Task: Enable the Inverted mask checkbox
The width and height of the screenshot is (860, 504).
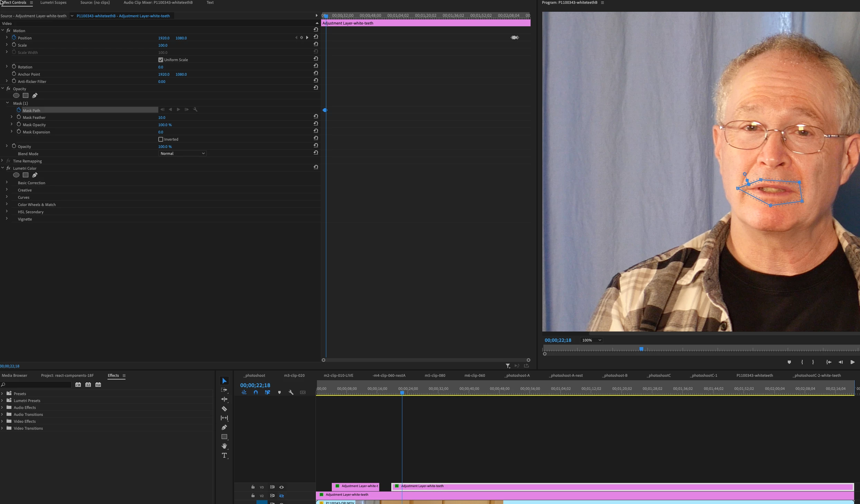Action: [161, 139]
